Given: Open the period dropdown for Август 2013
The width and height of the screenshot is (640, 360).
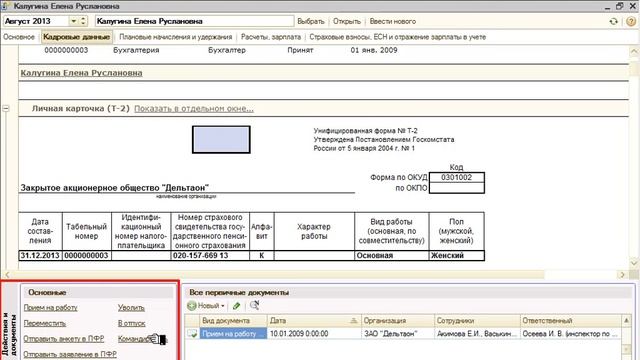Looking at the screenshot, I should click(x=73, y=21).
